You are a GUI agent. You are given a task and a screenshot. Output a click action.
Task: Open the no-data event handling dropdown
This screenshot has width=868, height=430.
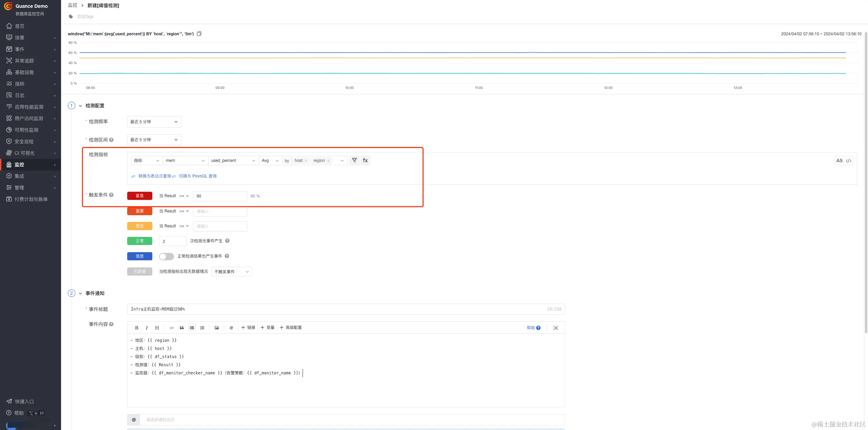(x=232, y=272)
